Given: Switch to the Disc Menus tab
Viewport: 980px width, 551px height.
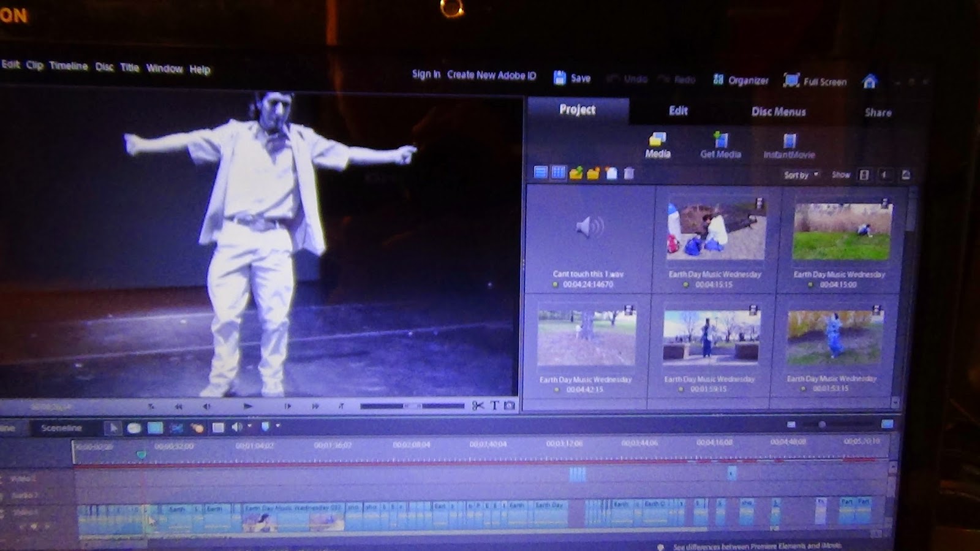Looking at the screenshot, I should (778, 112).
